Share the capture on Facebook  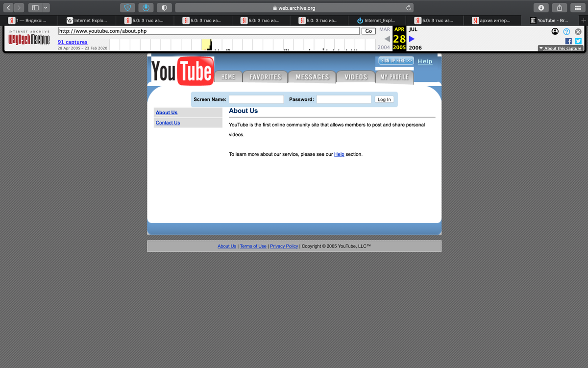click(x=568, y=41)
